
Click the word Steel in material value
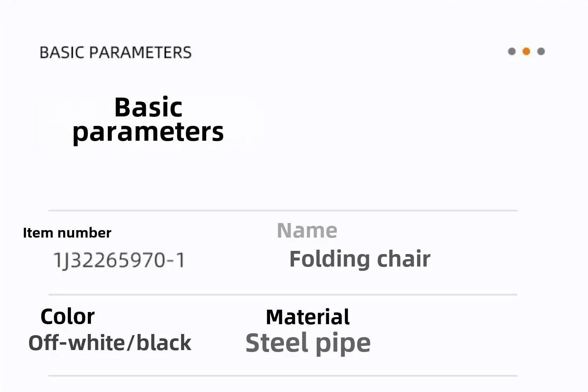coord(276,343)
